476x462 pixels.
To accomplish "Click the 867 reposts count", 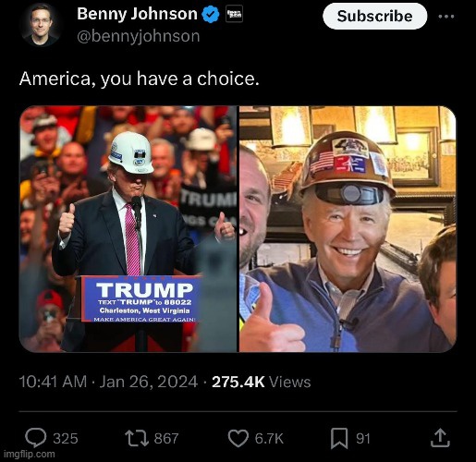I will click(166, 438).
